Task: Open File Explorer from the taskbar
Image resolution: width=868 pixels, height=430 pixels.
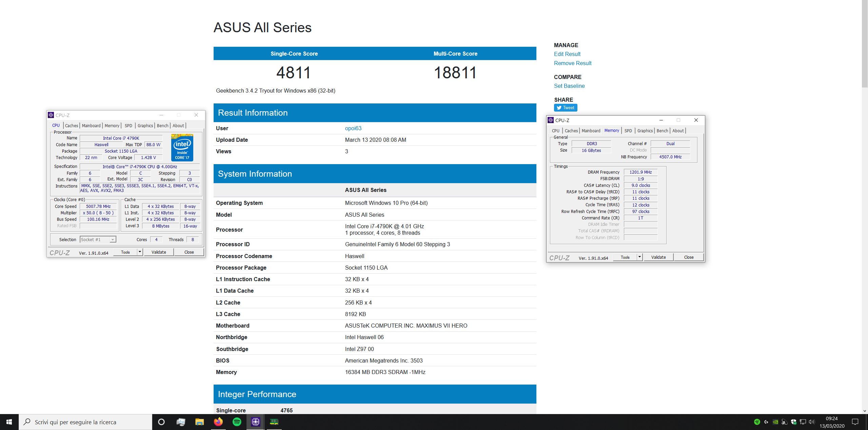Action: tap(199, 422)
